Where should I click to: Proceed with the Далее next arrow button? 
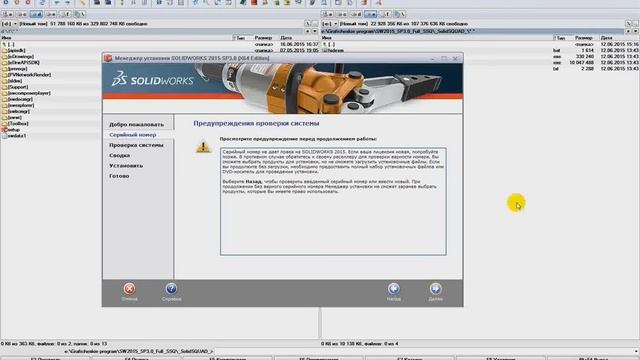coord(435,289)
